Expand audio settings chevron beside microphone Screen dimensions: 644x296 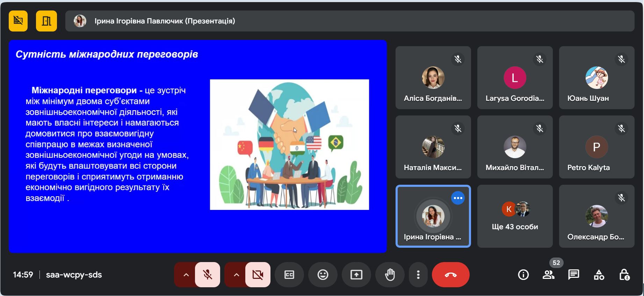[x=186, y=275]
